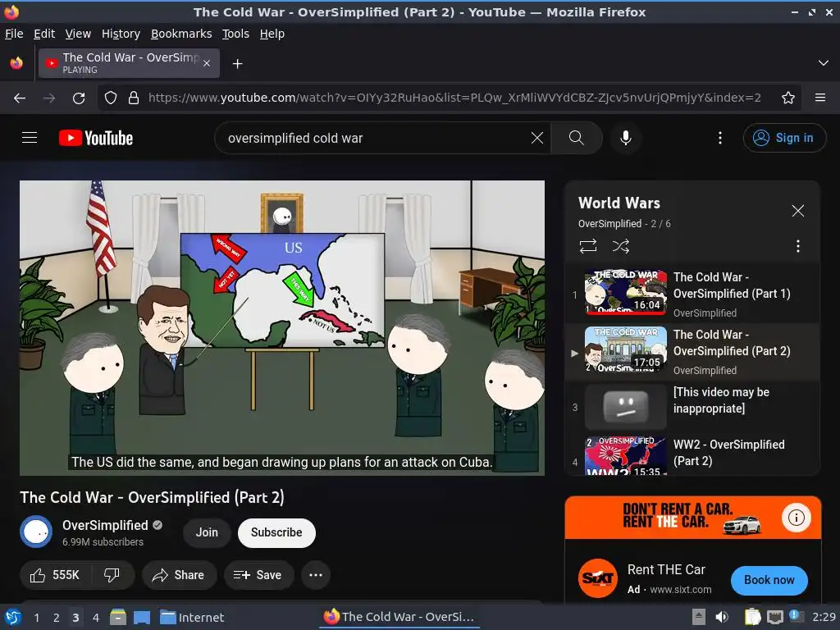
Task: Expand the list all tabs dropdown
Action: point(824,63)
